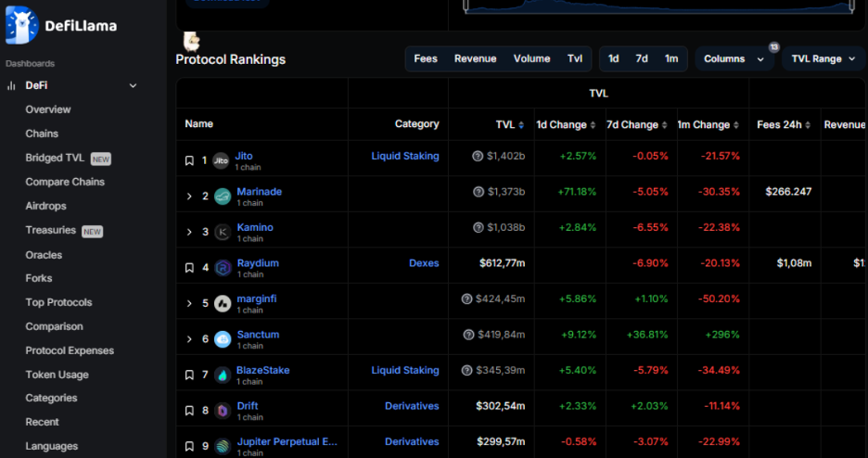Open Languages page
Image resolution: width=868 pixels, height=458 pixels.
pos(52,446)
